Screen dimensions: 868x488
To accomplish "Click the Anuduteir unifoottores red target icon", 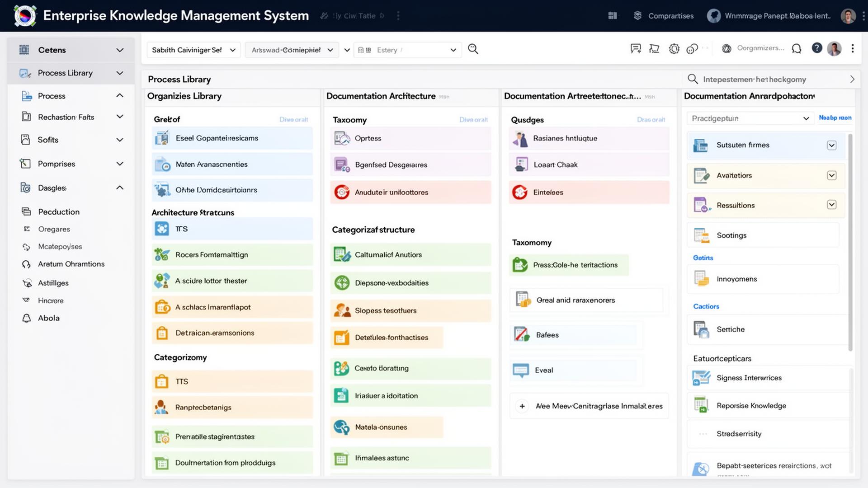I will [342, 192].
